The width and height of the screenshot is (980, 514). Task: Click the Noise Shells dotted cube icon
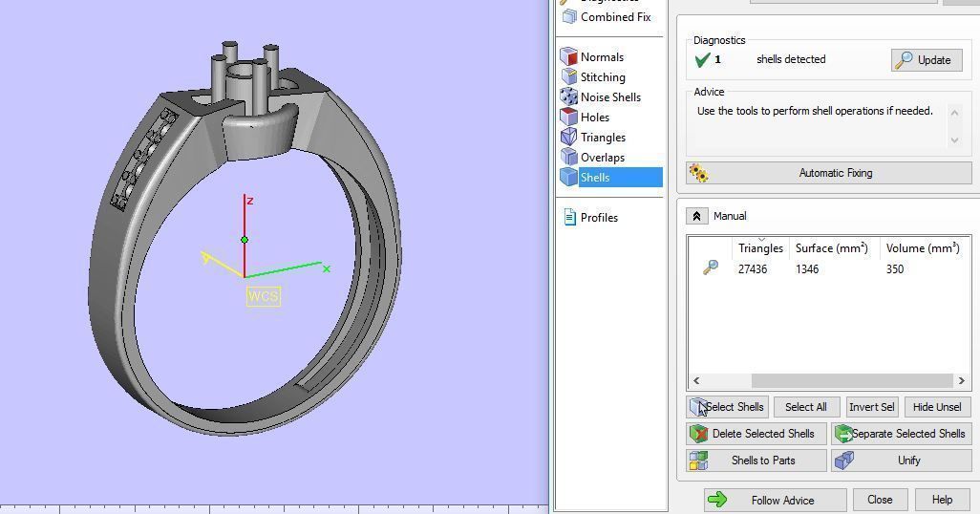coord(568,96)
